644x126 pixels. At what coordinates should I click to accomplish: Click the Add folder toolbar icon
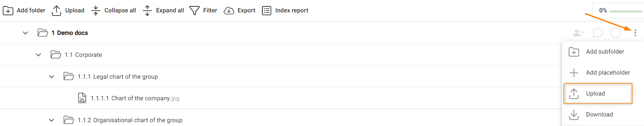pyautogui.click(x=8, y=10)
